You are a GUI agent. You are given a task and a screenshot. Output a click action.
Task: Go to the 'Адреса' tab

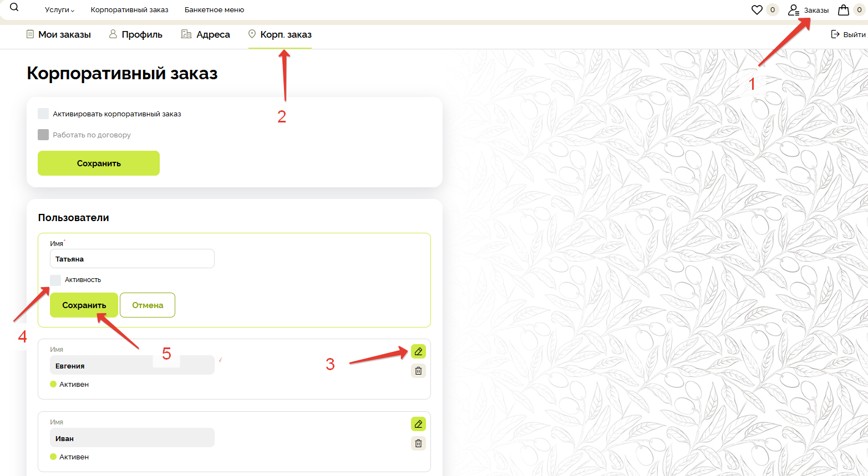(x=206, y=34)
